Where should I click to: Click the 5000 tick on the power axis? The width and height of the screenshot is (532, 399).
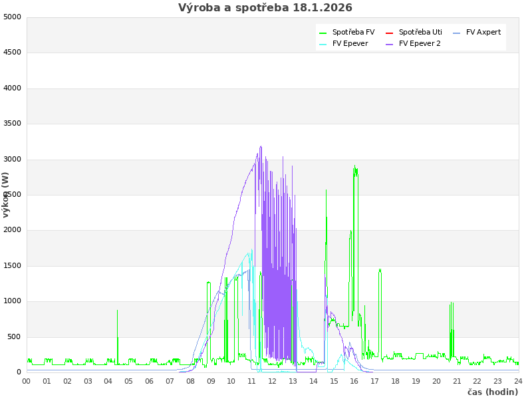(12, 17)
